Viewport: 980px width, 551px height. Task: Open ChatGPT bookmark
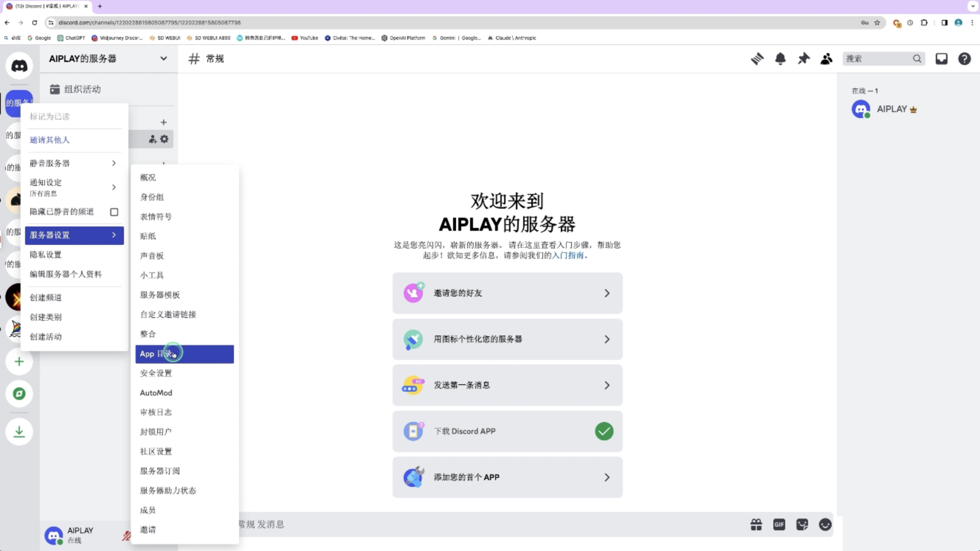[71, 38]
